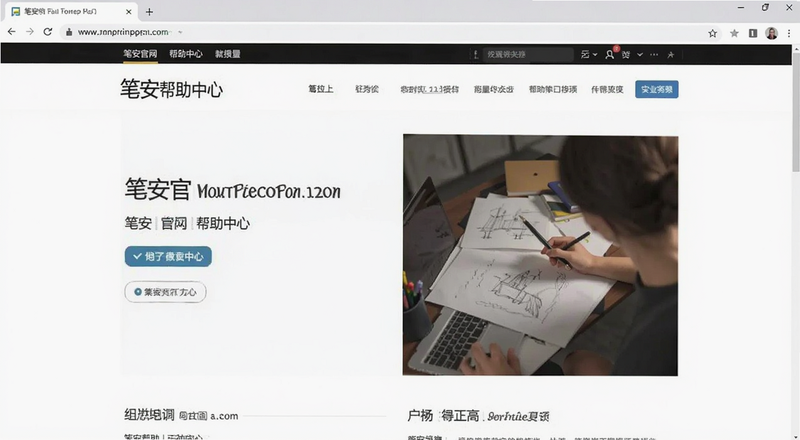Viewport: 800px width, 440px height.
Task: Click the pin star icon ending the black bar
Action: pyautogui.click(x=670, y=54)
